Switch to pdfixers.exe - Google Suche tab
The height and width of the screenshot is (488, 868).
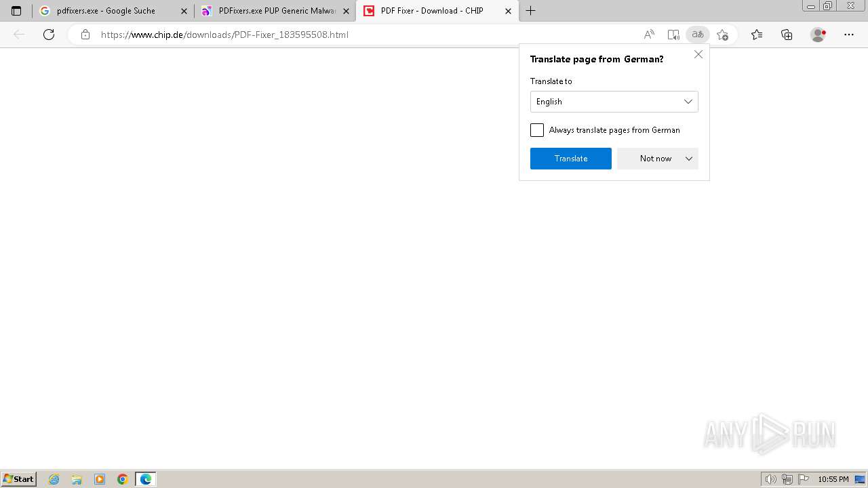coord(113,11)
